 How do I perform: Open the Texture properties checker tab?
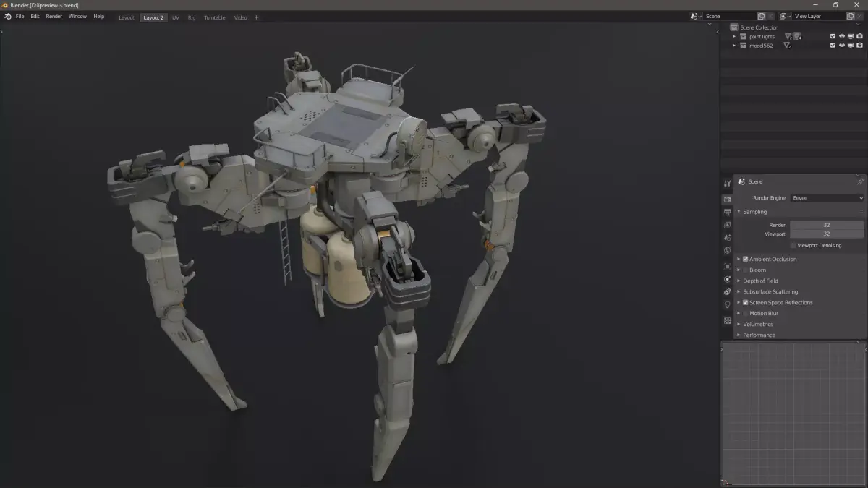[x=728, y=320]
